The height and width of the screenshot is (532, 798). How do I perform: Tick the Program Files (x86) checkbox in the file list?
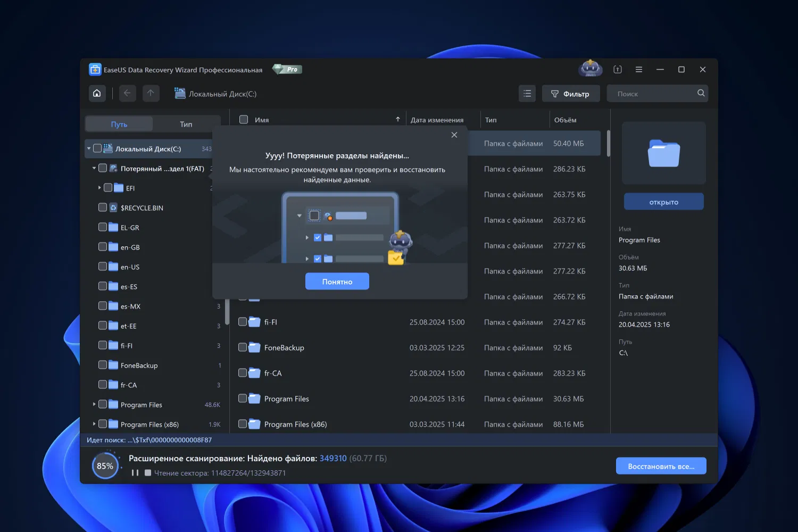(243, 424)
